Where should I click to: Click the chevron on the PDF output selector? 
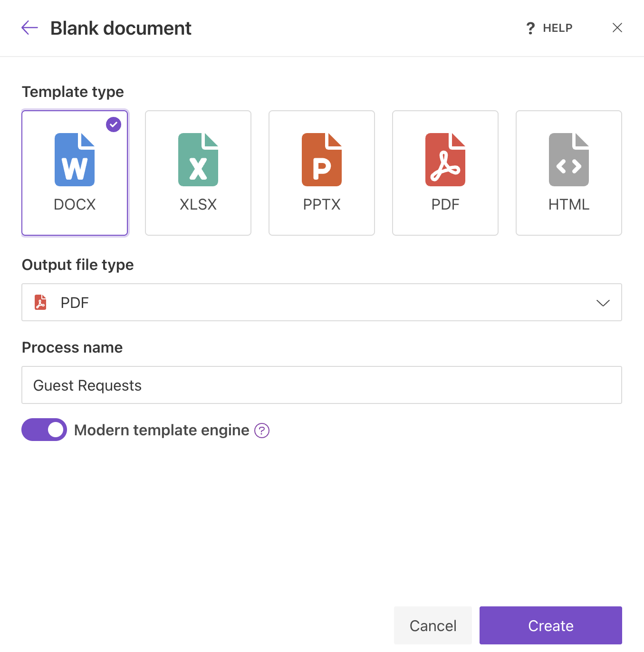[x=603, y=302]
